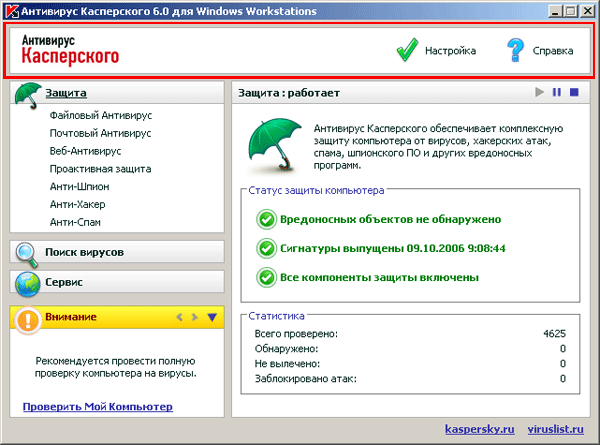Click the Защита : работает header text
Viewport: 600px width, 445px height.
pos(289,93)
